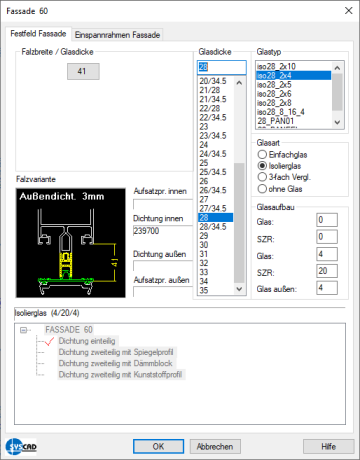Screen dimensions: 360x460
Task: Switch to Einspannrahmen Fassade tab
Action: 117,35
